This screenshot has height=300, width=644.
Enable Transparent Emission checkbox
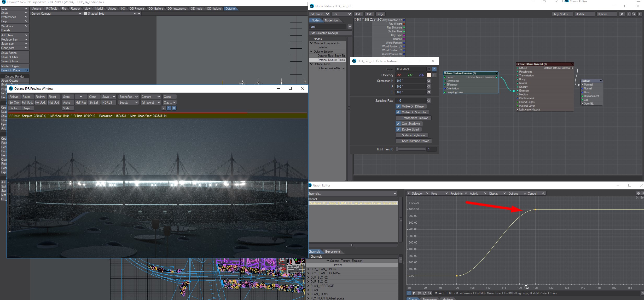[398, 118]
